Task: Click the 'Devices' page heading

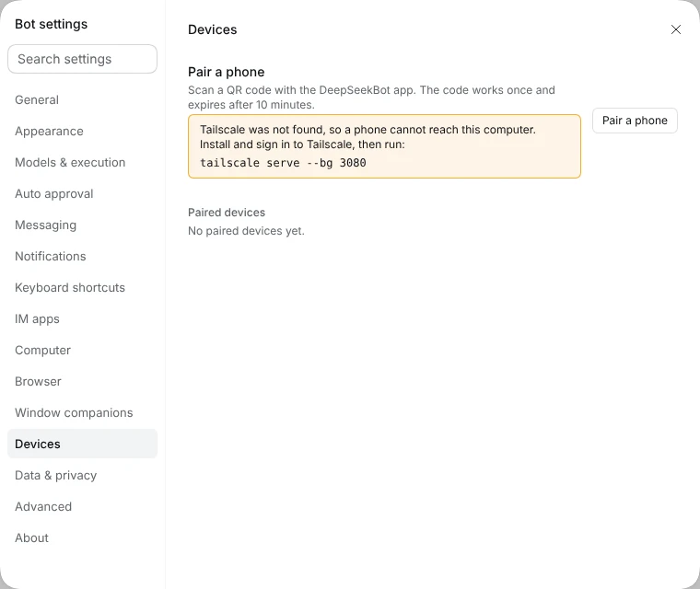Action: coord(213,29)
